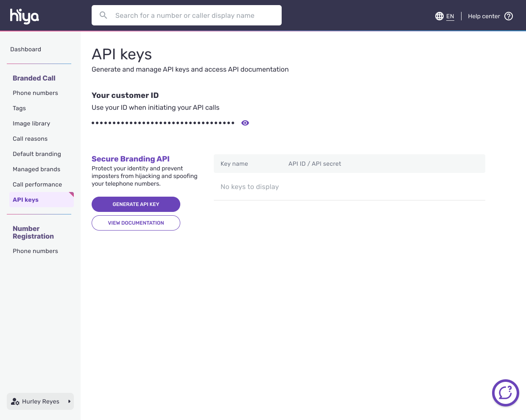The image size is (526, 420).
Task: Click the Help center question mark icon
Action: pos(509,16)
